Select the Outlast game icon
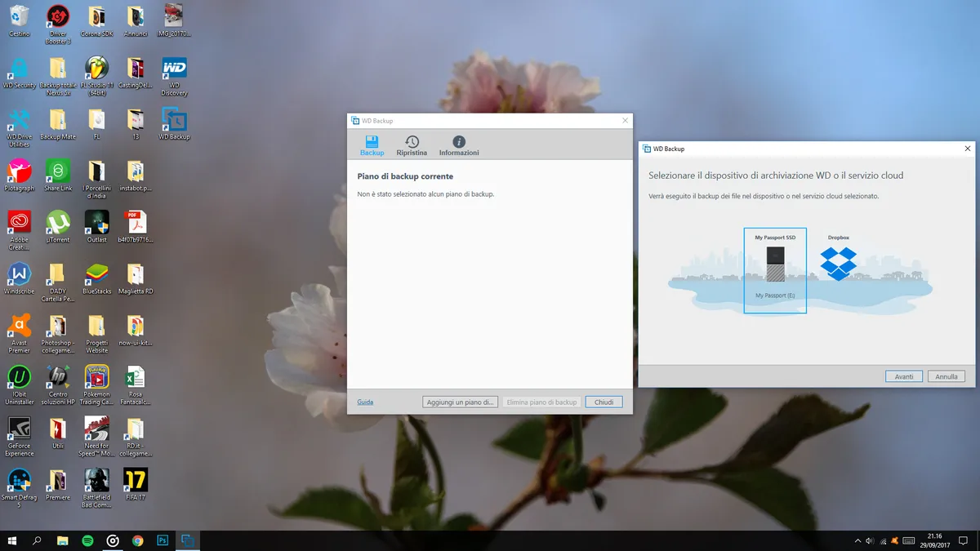The width and height of the screenshot is (980, 551). [x=96, y=227]
